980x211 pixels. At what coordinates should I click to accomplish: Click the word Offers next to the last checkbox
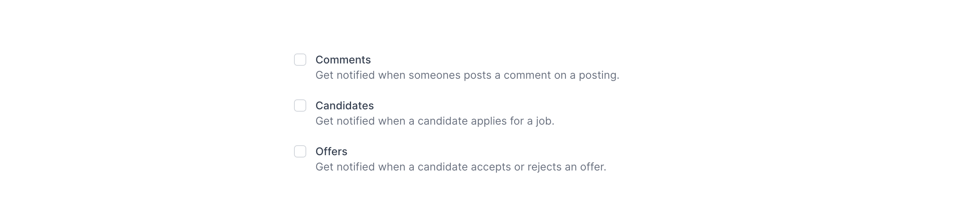click(x=331, y=151)
